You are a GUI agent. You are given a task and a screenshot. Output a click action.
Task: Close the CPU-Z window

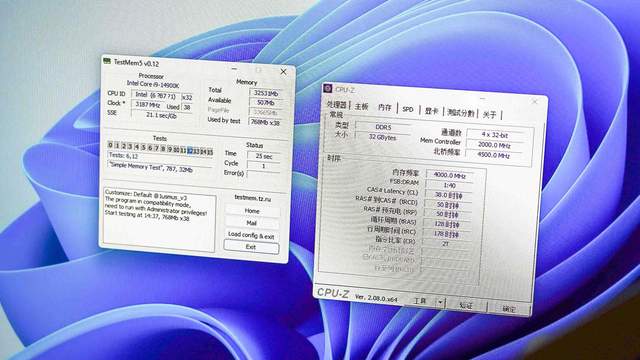pos(535,101)
